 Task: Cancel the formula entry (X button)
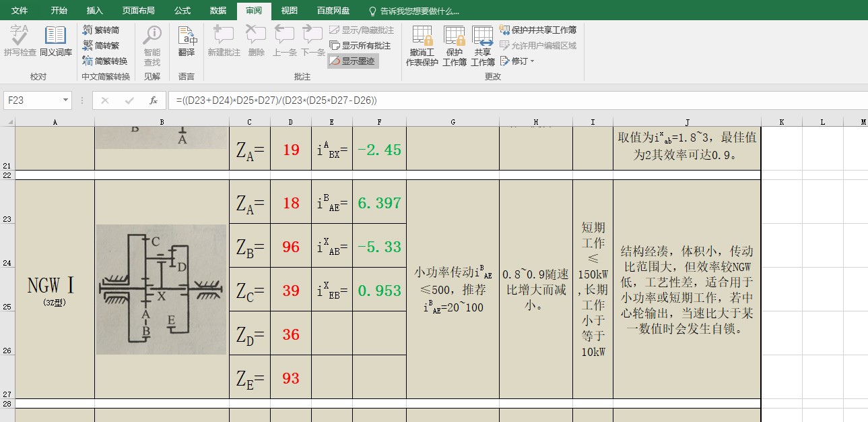(x=105, y=100)
